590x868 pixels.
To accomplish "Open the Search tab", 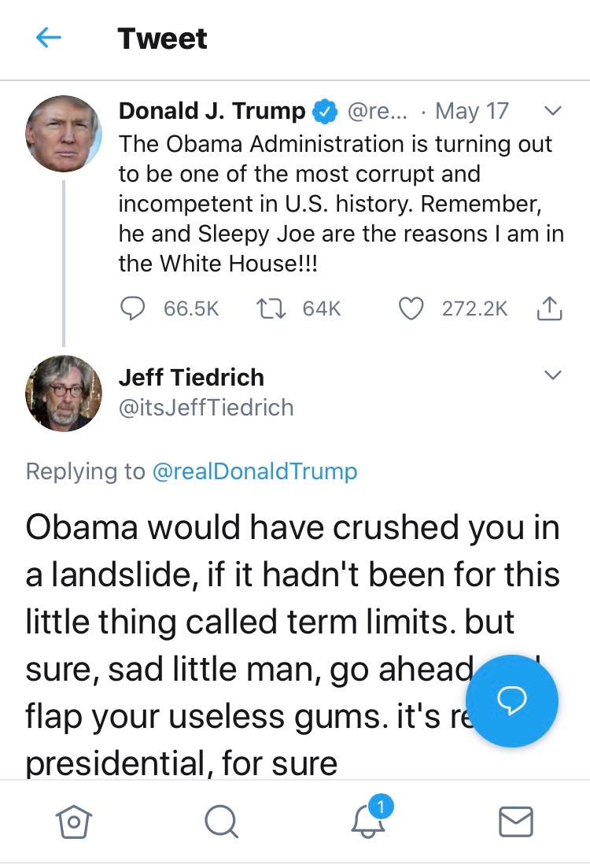I will (x=220, y=822).
